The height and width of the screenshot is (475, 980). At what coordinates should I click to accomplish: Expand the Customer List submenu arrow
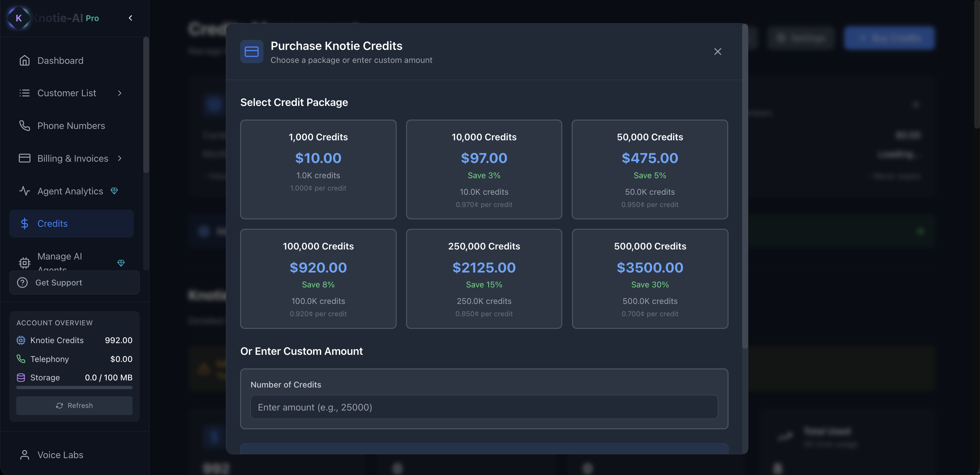coord(120,93)
